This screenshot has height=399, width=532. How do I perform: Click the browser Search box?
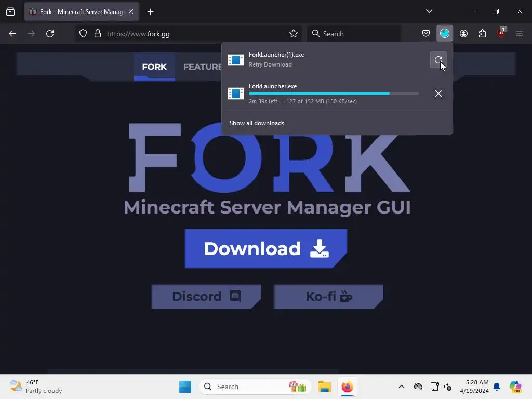354,34
